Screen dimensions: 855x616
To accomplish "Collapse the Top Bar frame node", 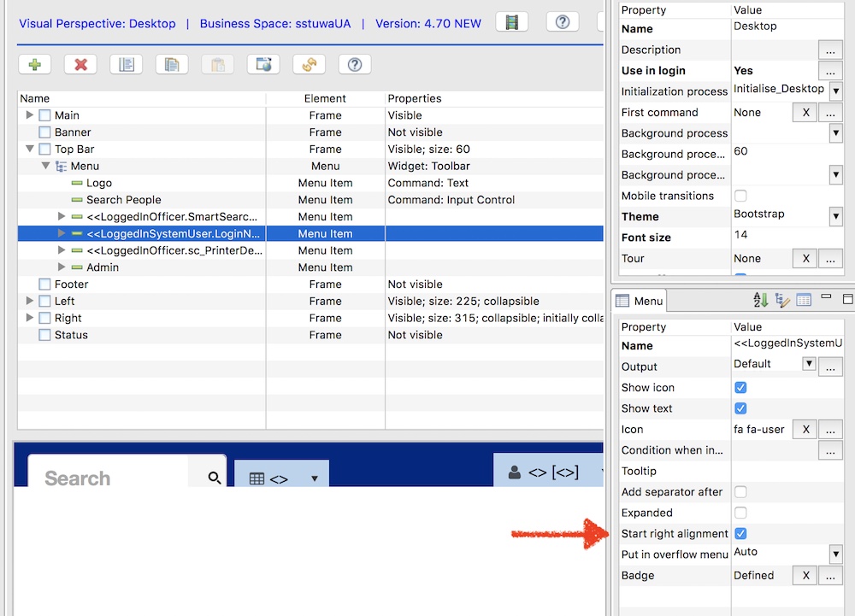I will (29, 149).
